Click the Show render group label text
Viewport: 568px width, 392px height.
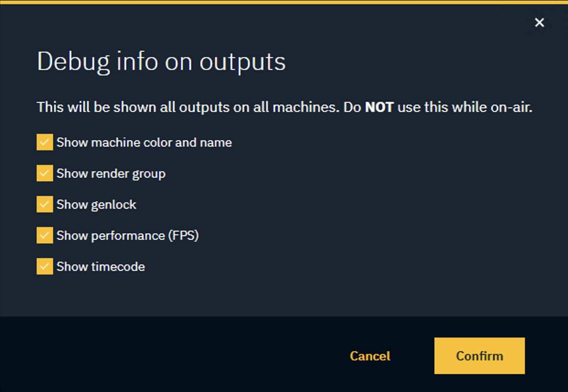coord(111,173)
